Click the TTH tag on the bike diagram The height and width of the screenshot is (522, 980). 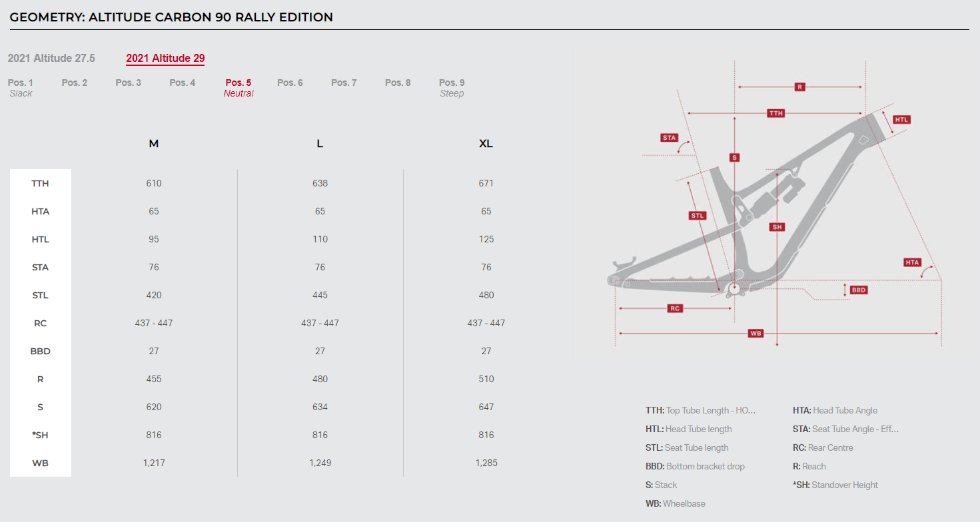775,113
